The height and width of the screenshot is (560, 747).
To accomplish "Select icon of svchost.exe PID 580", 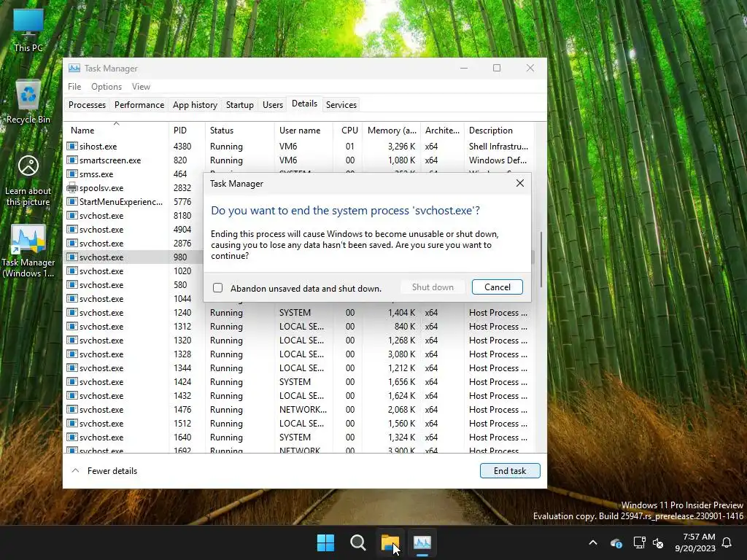I will [x=72, y=285].
